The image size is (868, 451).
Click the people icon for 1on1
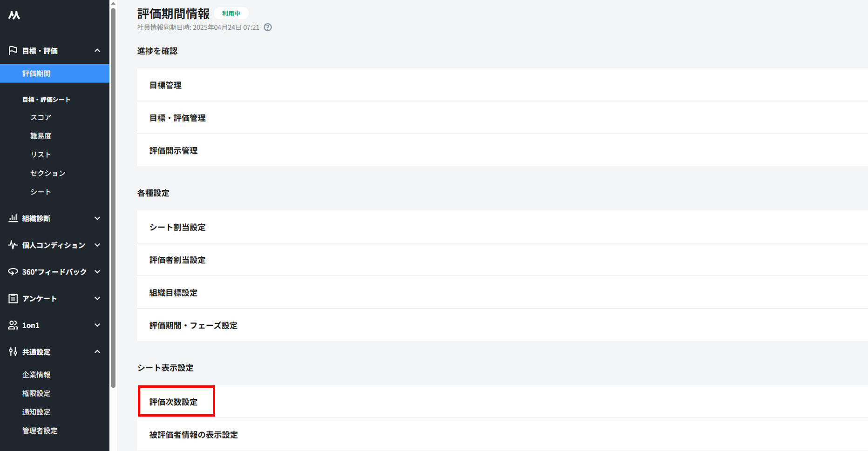(13, 325)
